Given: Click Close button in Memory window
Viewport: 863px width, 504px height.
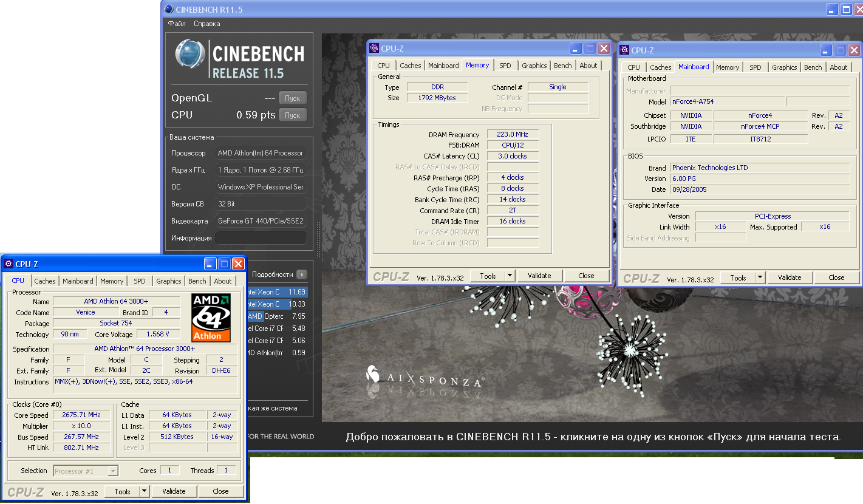Looking at the screenshot, I should (586, 276).
